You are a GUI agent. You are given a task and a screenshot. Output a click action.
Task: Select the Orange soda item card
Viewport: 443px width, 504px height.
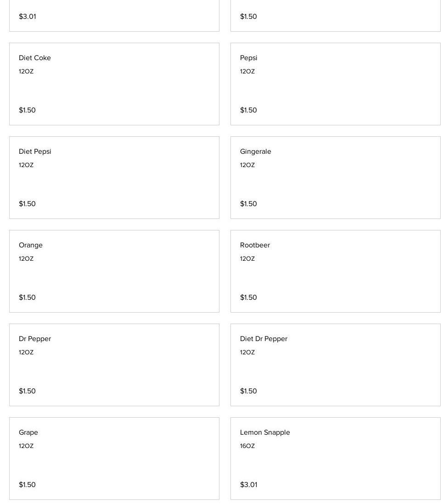114,271
